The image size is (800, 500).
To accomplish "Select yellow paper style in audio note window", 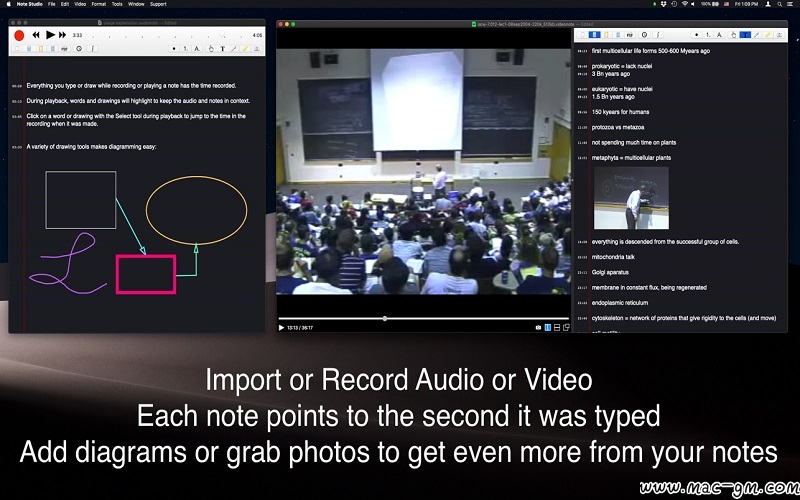I will click(x=41, y=48).
